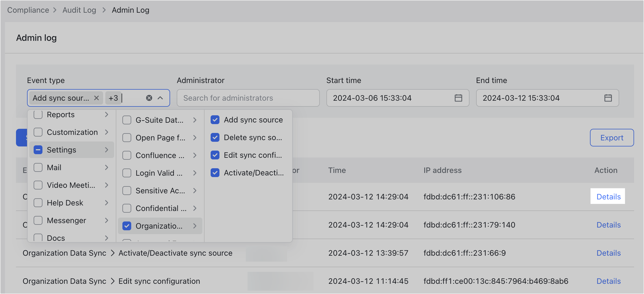Open the End time calendar icon

click(608, 98)
